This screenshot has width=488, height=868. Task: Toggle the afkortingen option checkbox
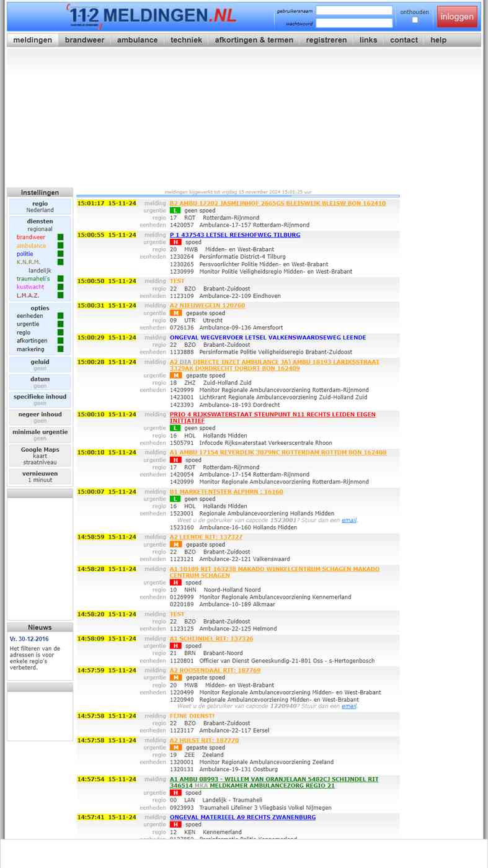(61, 341)
